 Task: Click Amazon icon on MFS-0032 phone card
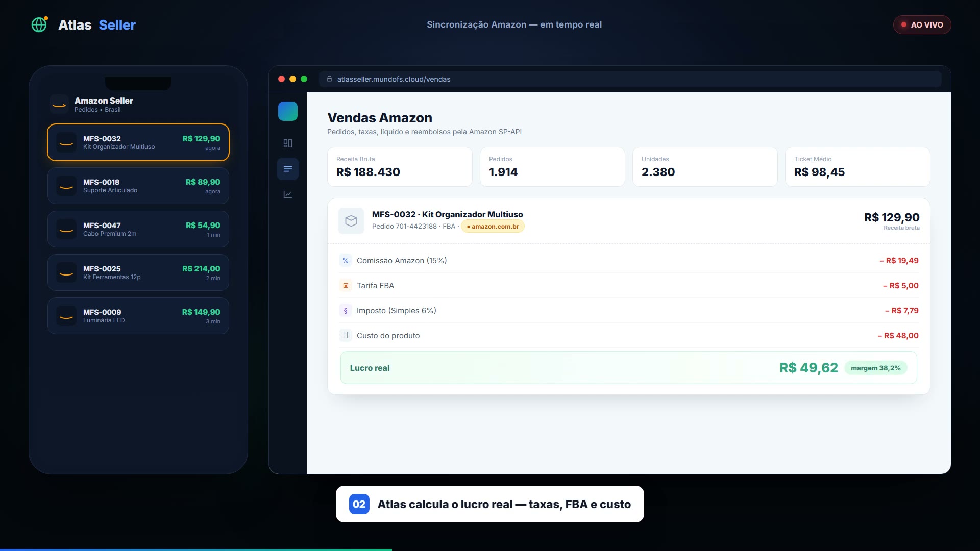click(x=66, y=142)
